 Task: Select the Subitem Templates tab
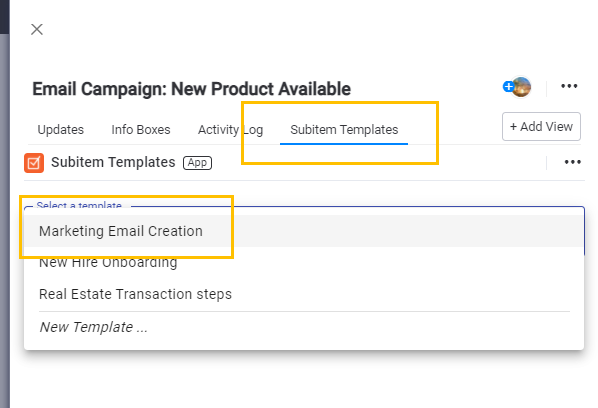[x=344, y=130]
